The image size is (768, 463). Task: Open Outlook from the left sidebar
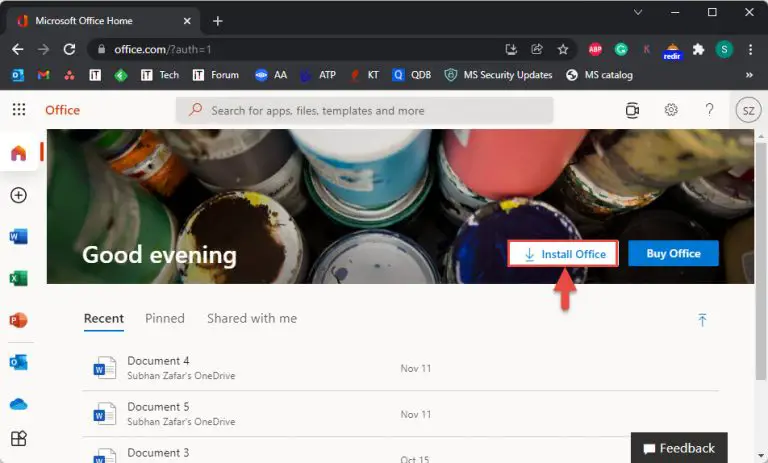tap(18, 362)
